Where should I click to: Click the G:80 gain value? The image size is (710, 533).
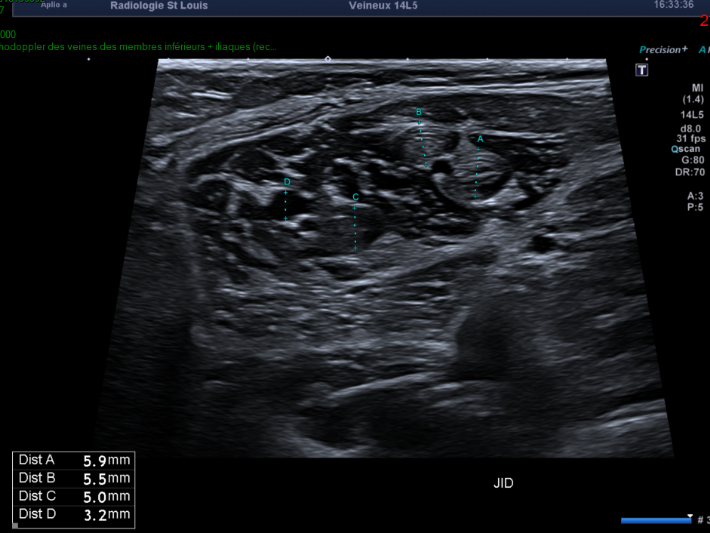point(690,159)
